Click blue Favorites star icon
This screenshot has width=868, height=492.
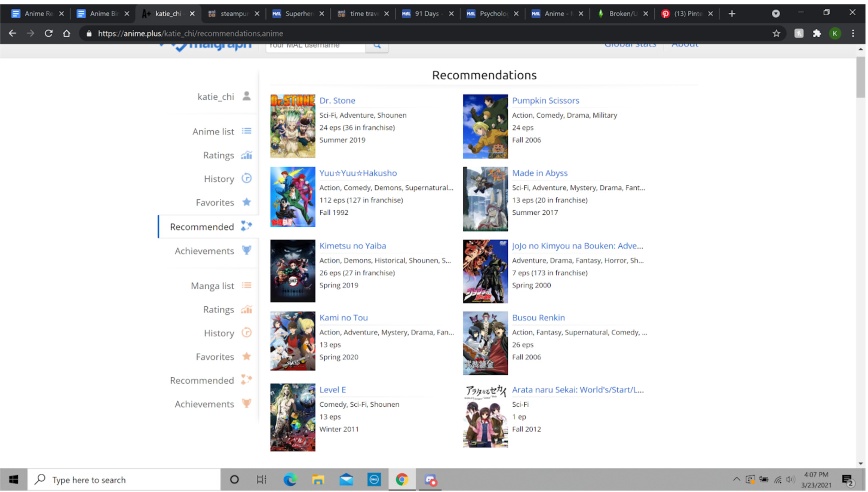tap(246, 202)
